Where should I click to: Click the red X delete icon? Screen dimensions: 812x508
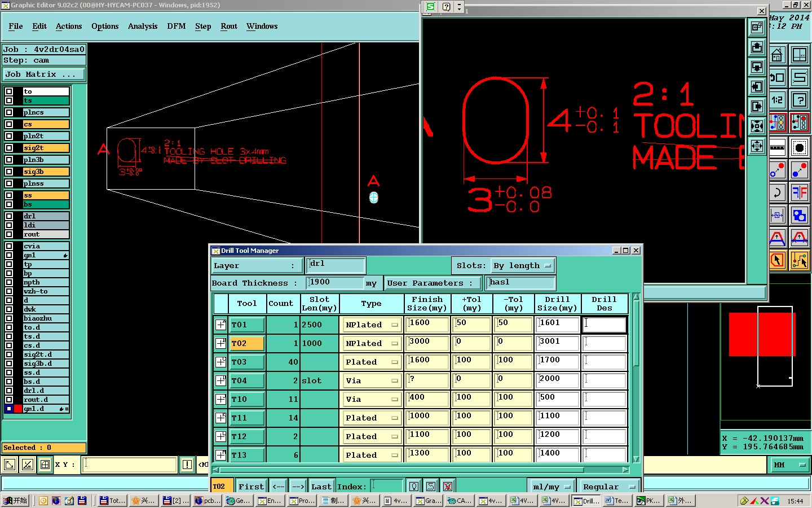pyautogui.click(x=448, y=487)
